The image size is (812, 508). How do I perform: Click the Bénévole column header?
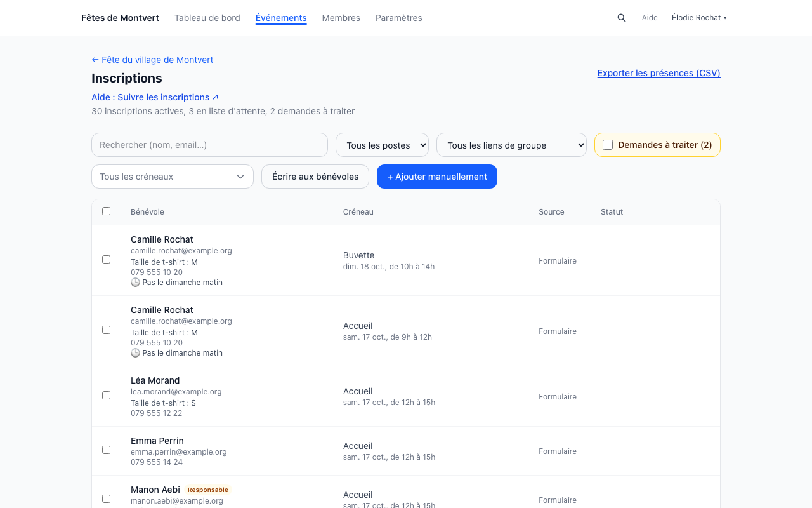(x=147, y=212)
